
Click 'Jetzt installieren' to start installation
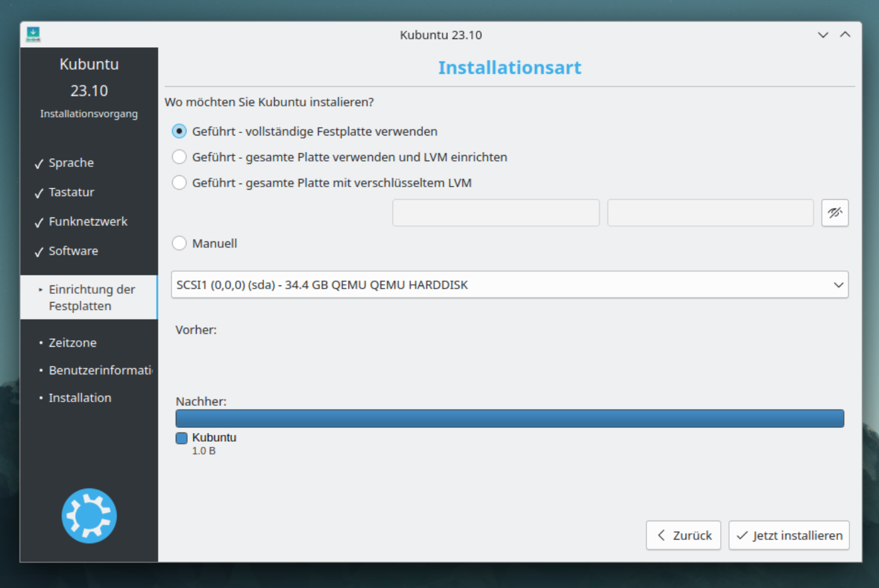pyautogui.click(x=789, y=535)
